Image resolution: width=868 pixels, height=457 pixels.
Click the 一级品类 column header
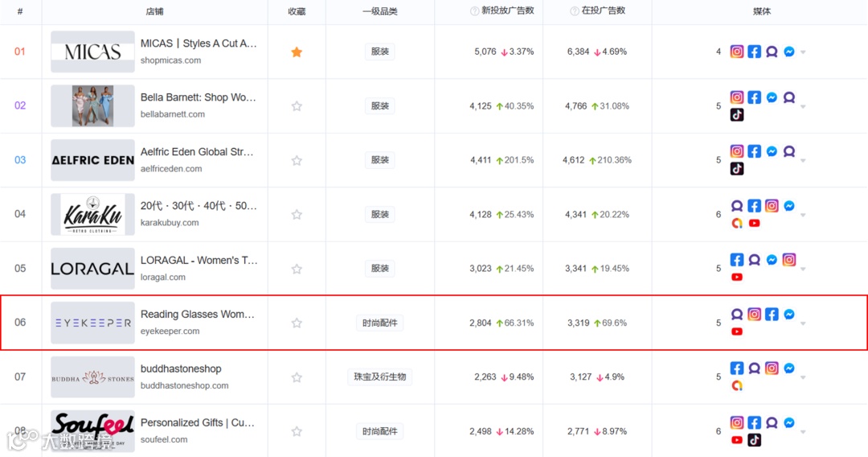pyautogui.click(x=379, y=11)
